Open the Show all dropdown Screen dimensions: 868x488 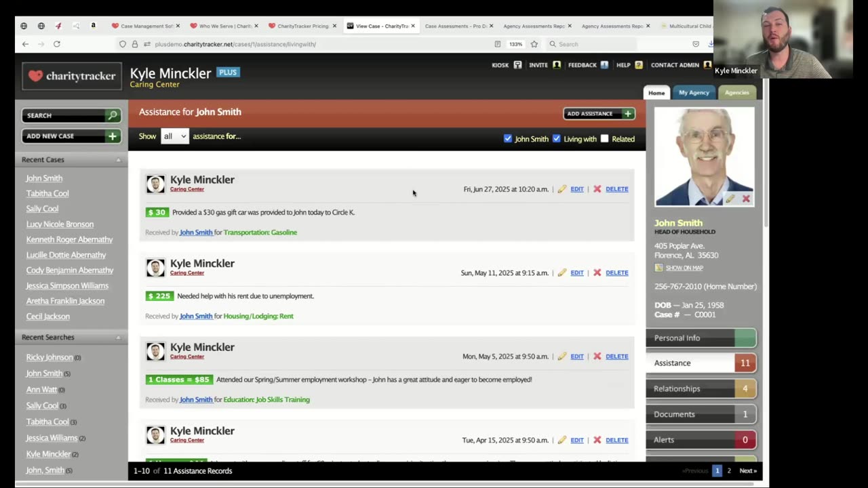pyautogui.click(x=174, y=136)
